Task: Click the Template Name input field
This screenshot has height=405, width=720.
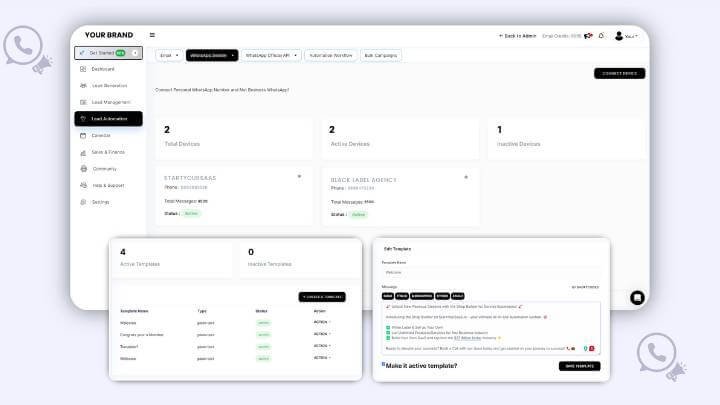Action: 490,271
